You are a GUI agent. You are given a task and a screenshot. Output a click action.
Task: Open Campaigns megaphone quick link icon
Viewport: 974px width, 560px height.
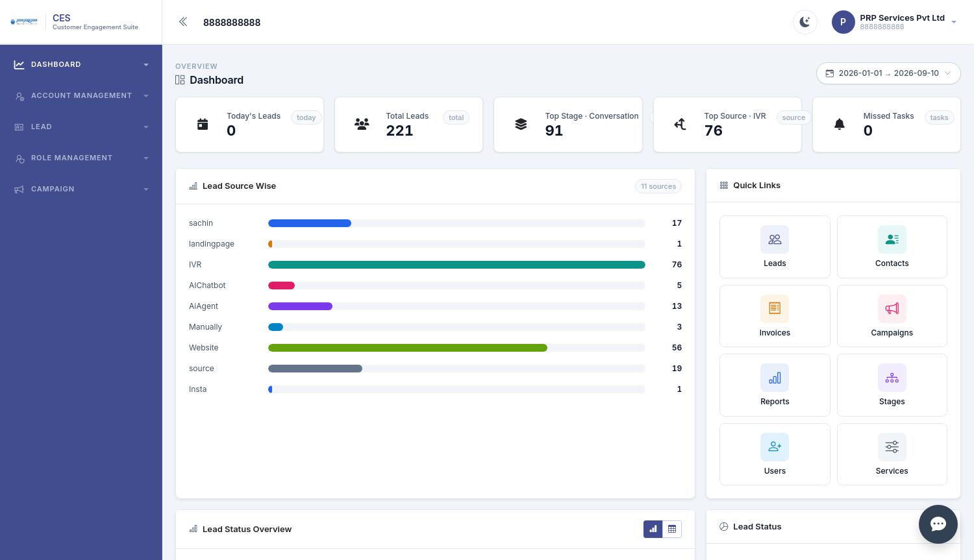click(x=892, y=309)
